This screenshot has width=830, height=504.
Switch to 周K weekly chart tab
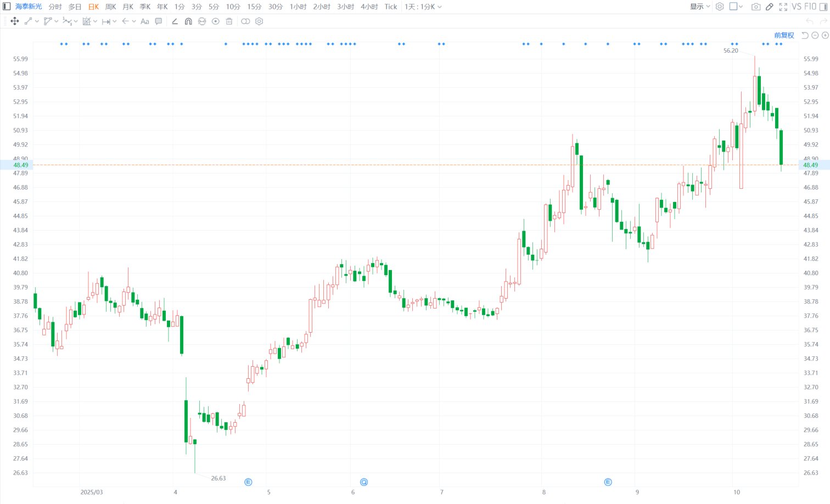tap(111, 7)
